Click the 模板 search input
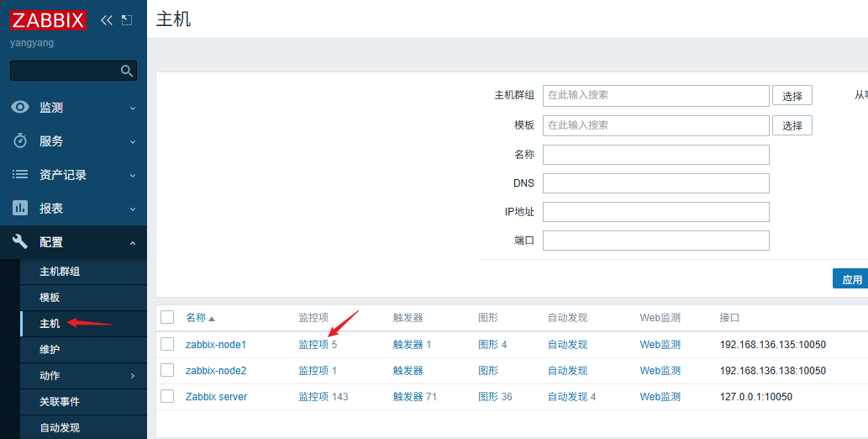 pyautogui.click(x=656, y=125)
